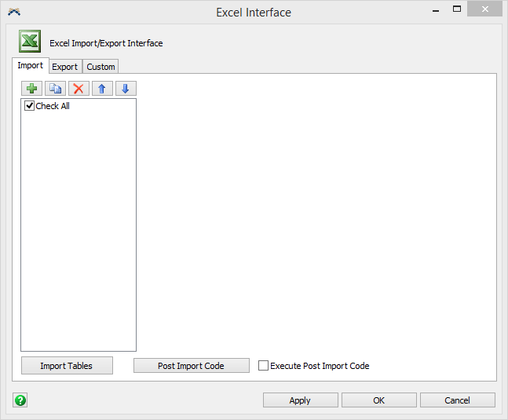
Task: Move selected entry down with the arrow
Action: (126, 89)
